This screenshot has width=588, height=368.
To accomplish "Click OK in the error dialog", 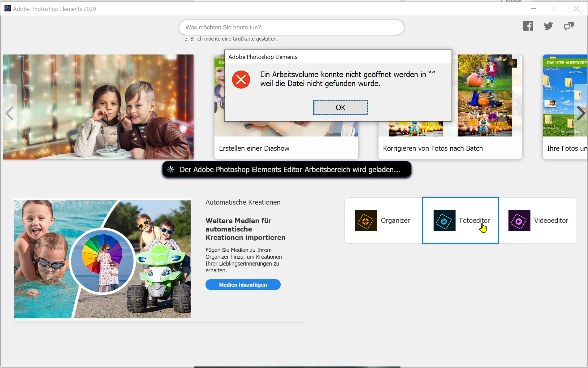I will (x=340, y=107).
